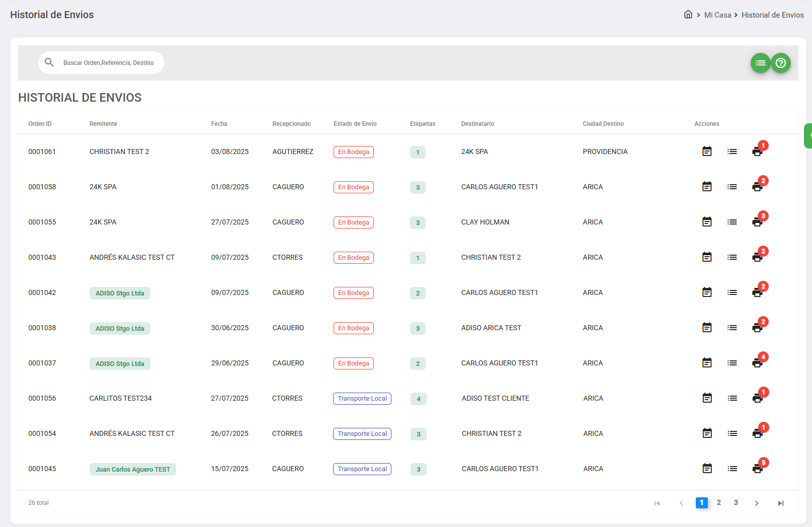Viewport: 812px width, 527px height.
Task: Open calendar icon for order 0001061
Action: coord(707,152)
